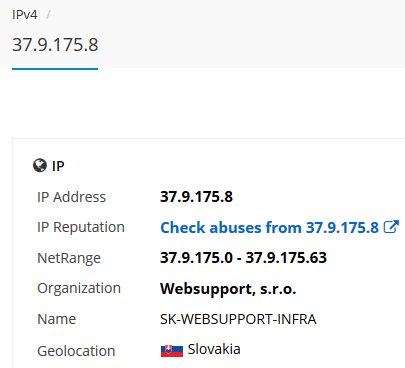
Task: Click the IP Address field label
Action: click(x=71, y=197)
